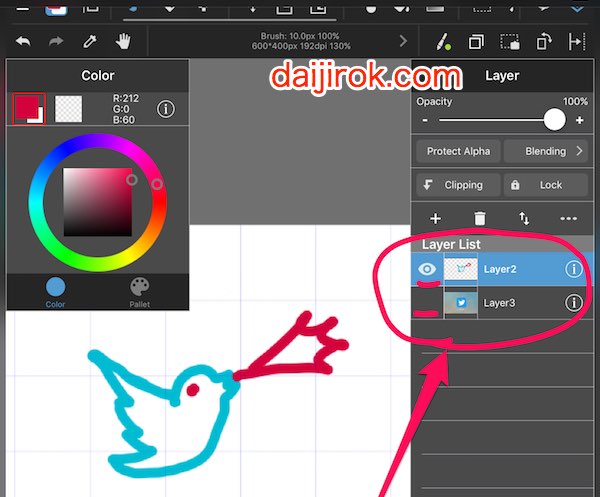Tap the opacity slider handle
600x497 pixels.
click(x=554, y=120)
